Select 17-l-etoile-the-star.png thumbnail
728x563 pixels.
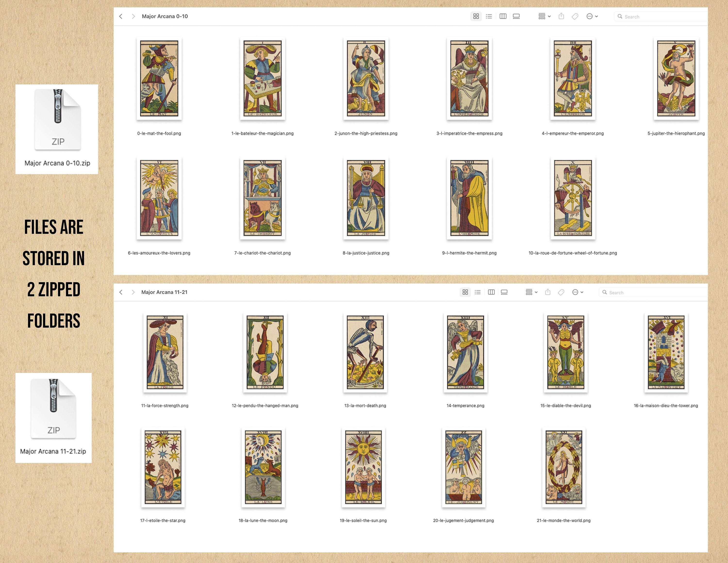pos(163,467)
